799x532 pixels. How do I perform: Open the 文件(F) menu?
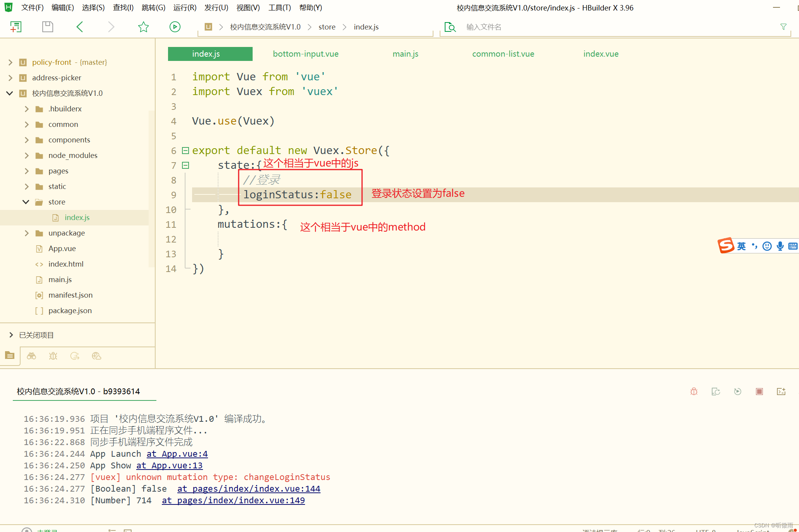pyautogui.click(x=33, y=8)
